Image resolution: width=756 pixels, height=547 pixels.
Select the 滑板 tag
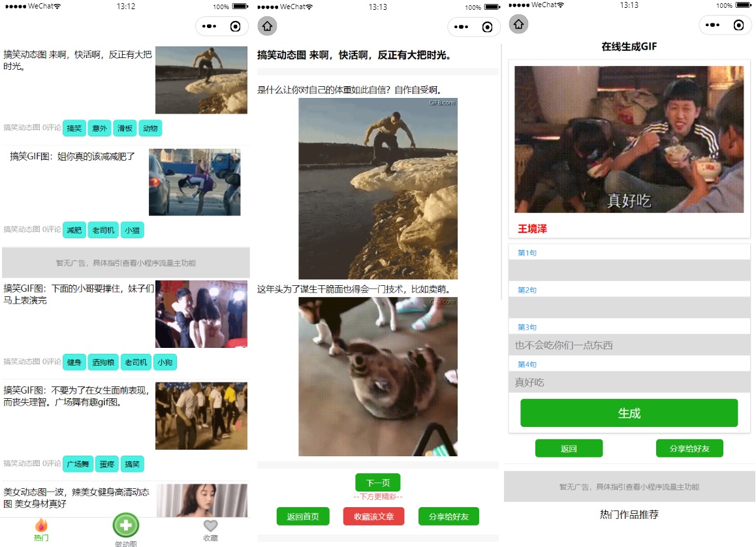click(x=124, y=128)
